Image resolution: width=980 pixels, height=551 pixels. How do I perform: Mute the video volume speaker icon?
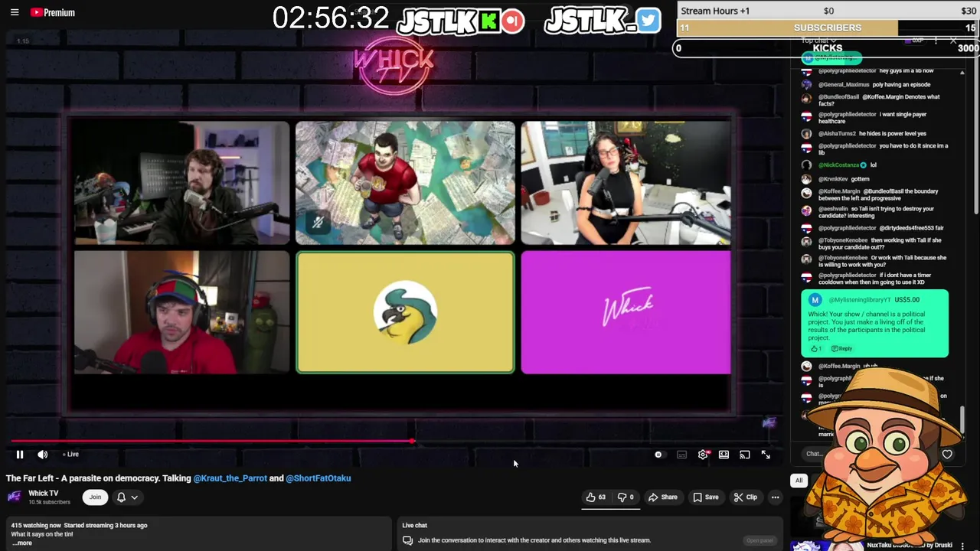click(x=43, y=455)
